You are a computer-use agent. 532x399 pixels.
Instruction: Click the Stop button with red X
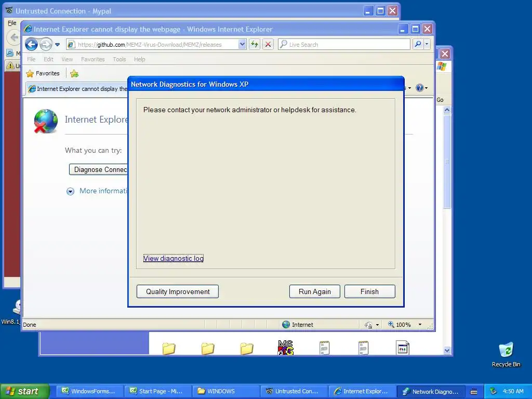click(x=268, y=45)
